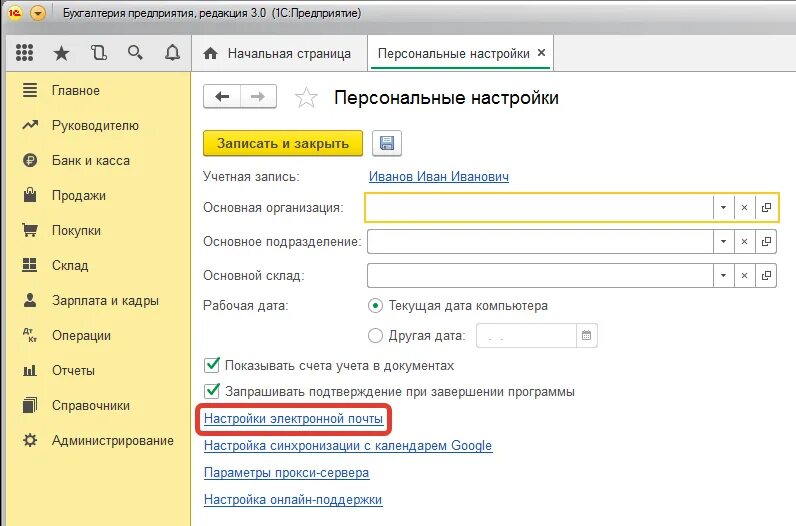Open Банк и касса section

(91, 160)
